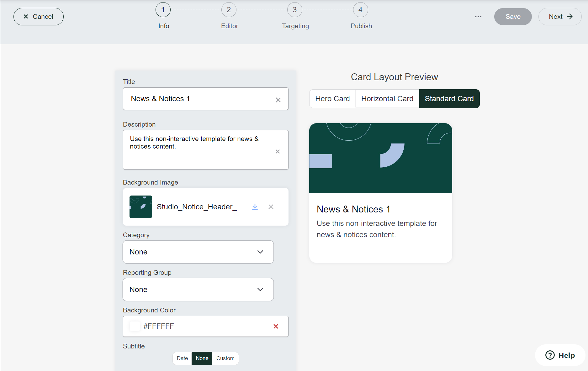588x371 pixels.
Task: Go to step 2 Editor
Action: tap(229, 10)
